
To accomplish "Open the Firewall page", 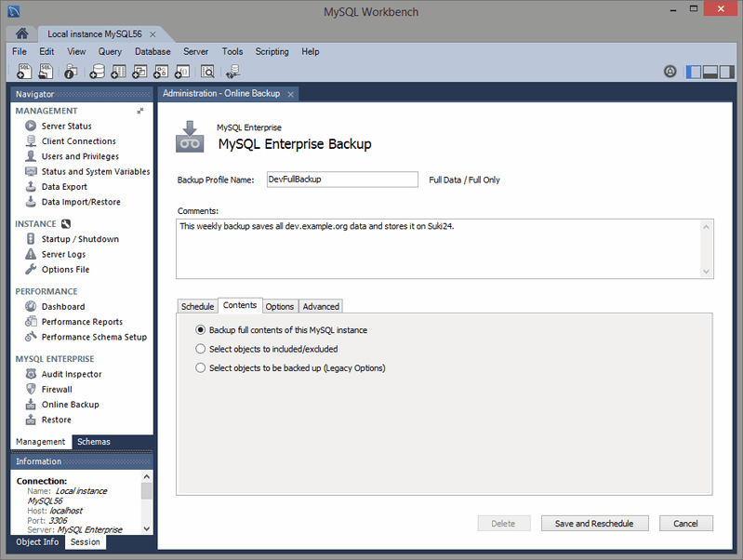I will [x=57, y=389].
